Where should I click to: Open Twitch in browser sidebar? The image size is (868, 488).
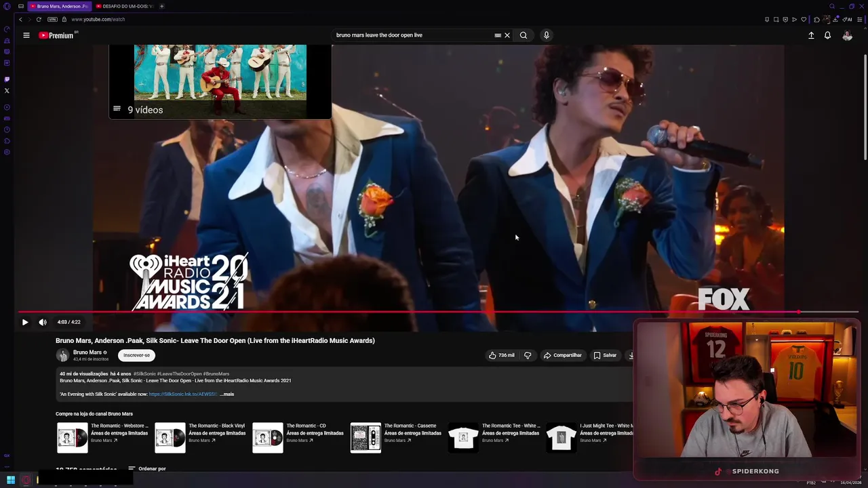coord(7,79)
